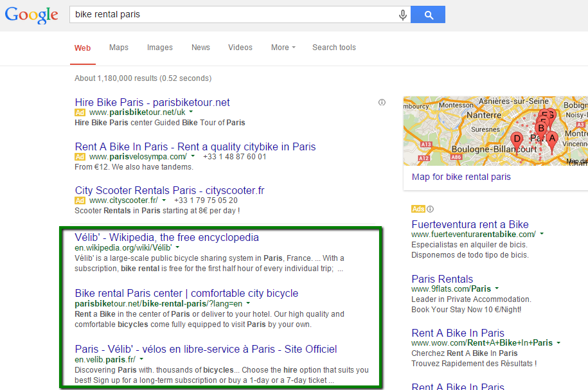
Task: Expand dropdown arrow next to en.wikipedia.org/wiki/Vélib'
Action: coord(177,247)
